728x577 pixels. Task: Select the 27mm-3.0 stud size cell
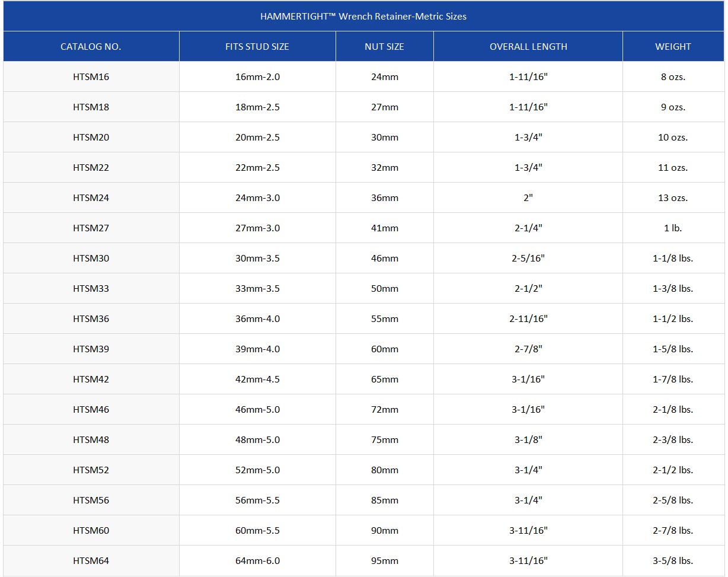257,228
